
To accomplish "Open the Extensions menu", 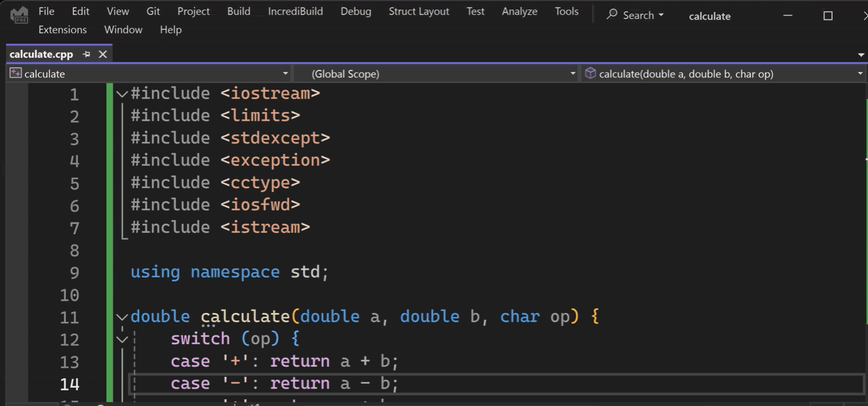I will (62, 30).
